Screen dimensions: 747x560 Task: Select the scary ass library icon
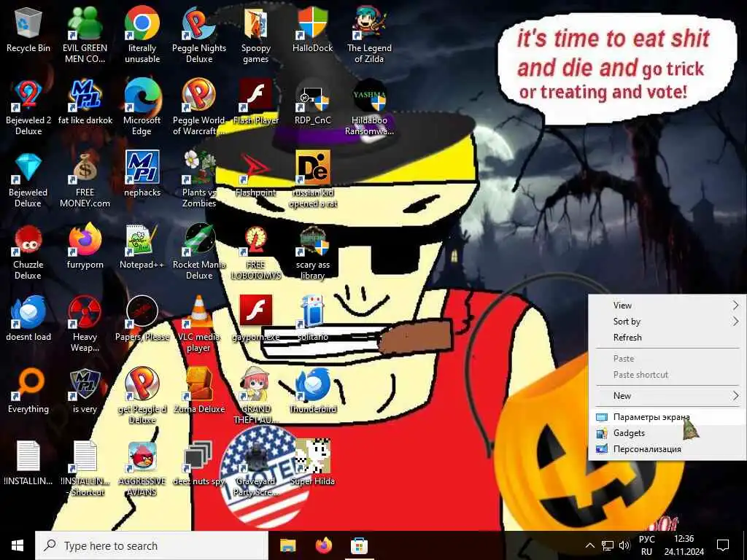[312, 241]
